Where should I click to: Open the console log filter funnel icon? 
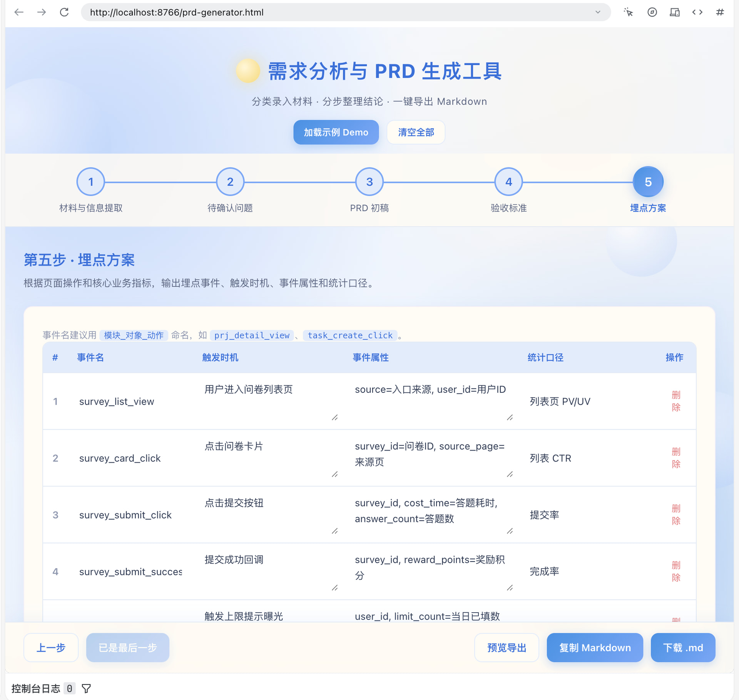[x=87, y=688]
